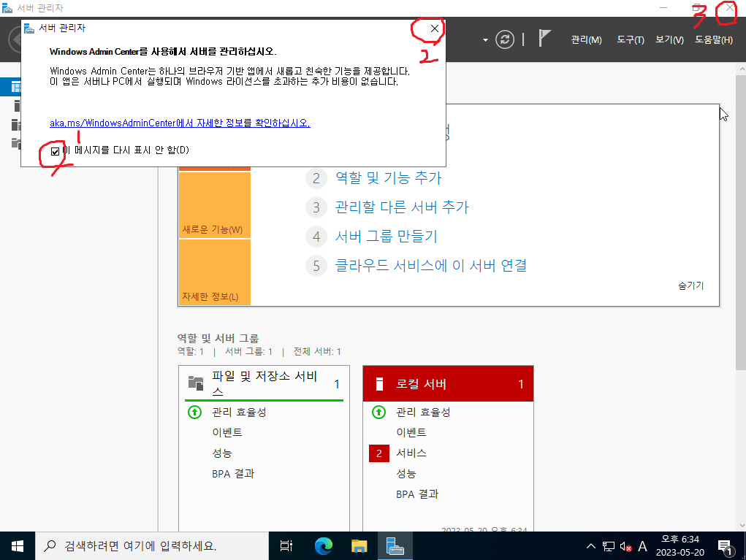
Task: Select the 새로운 기능(W) tile
Action: click(215, 205)
